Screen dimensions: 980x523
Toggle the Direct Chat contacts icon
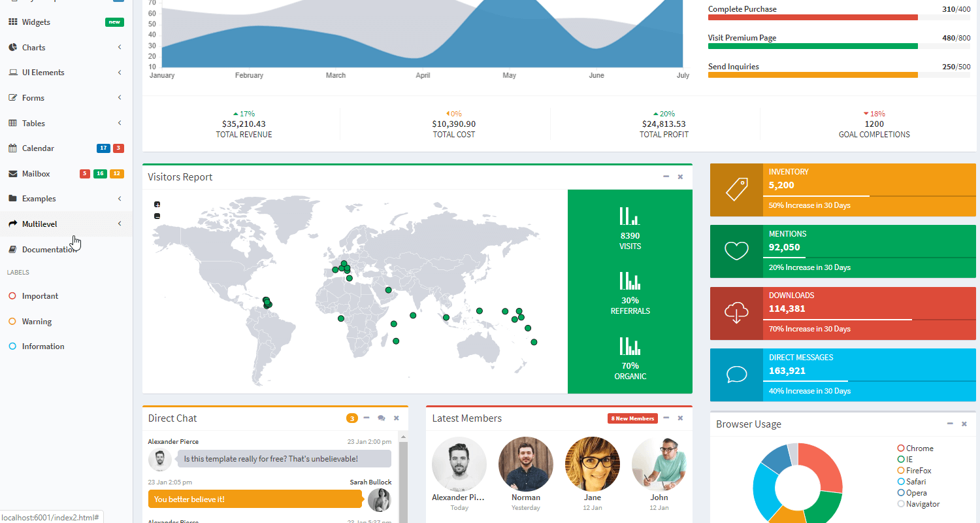[382, 418]
